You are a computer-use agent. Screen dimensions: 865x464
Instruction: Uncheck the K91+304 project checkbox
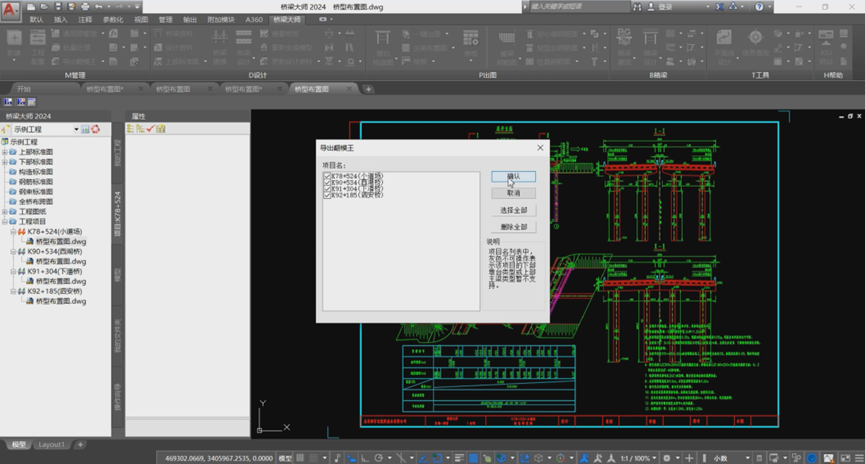tap(327, 189)
